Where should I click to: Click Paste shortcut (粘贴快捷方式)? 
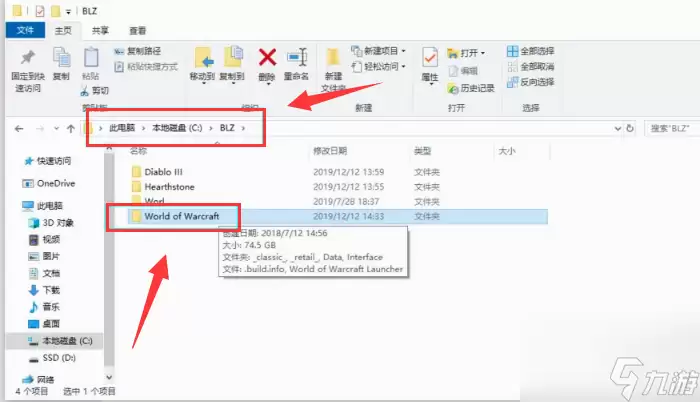click(x=146, y=67)
